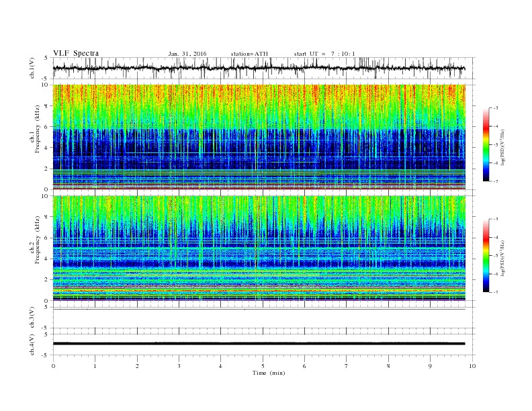Viewport: 532px width, 411px height.
Task: Click the '6' kHz tick of ch.1 spectrogram
Action: (47, 127)
